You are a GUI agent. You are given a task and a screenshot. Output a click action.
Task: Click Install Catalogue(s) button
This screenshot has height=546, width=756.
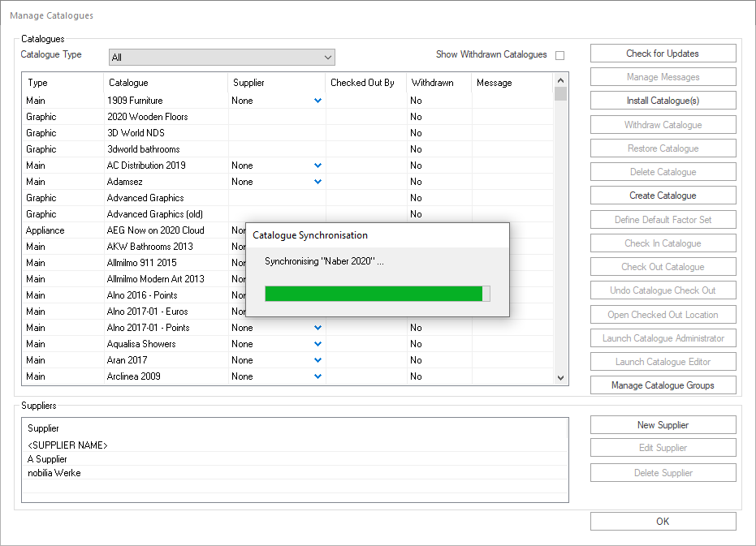click(x=663, y=101)
